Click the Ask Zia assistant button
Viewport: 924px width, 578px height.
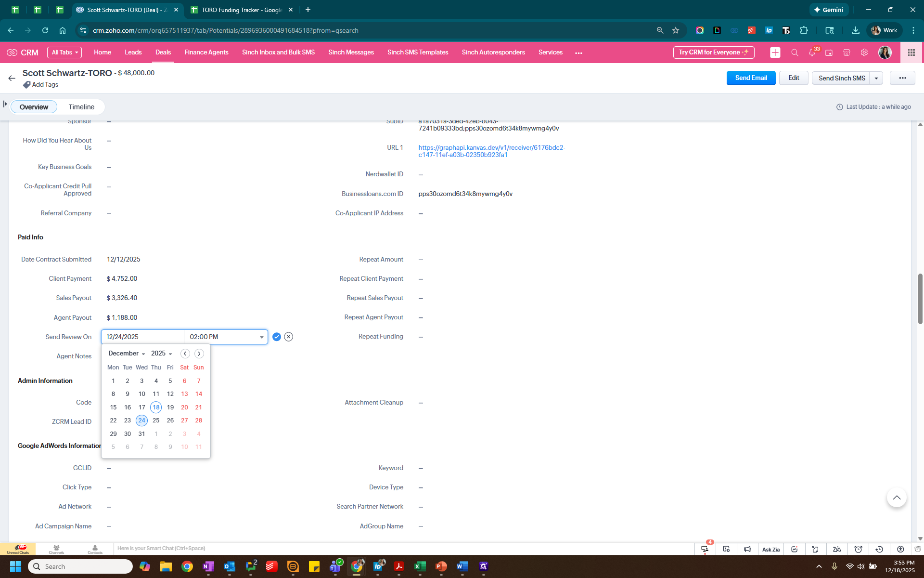click(x=770, y=549)
